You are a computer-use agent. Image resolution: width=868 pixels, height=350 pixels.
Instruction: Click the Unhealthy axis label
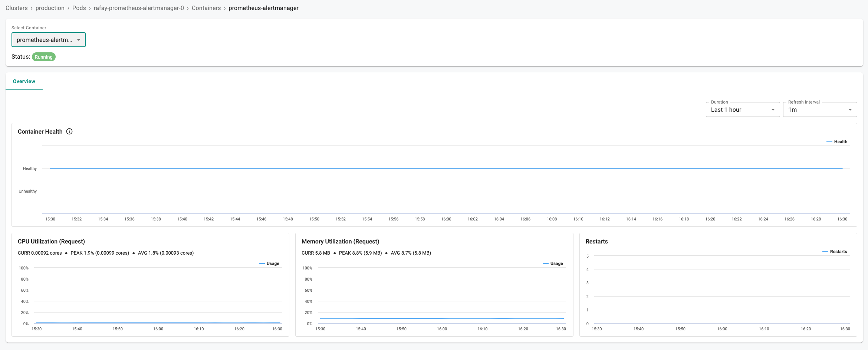pos(28,191)
